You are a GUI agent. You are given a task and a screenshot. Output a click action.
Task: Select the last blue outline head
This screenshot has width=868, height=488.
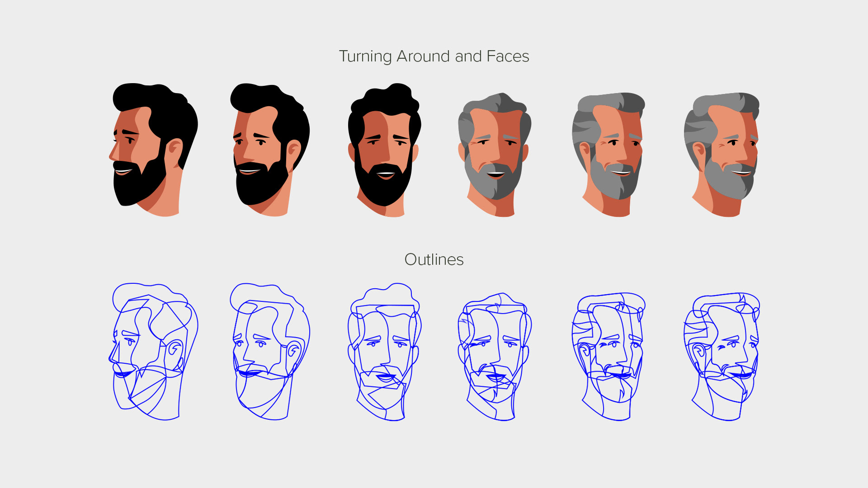722,357
